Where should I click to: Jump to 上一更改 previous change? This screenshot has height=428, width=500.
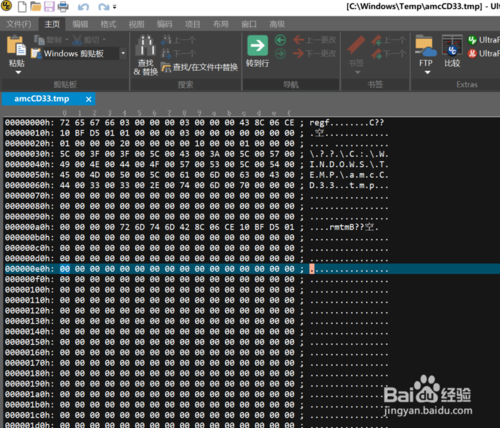click(x=315, y=40)
